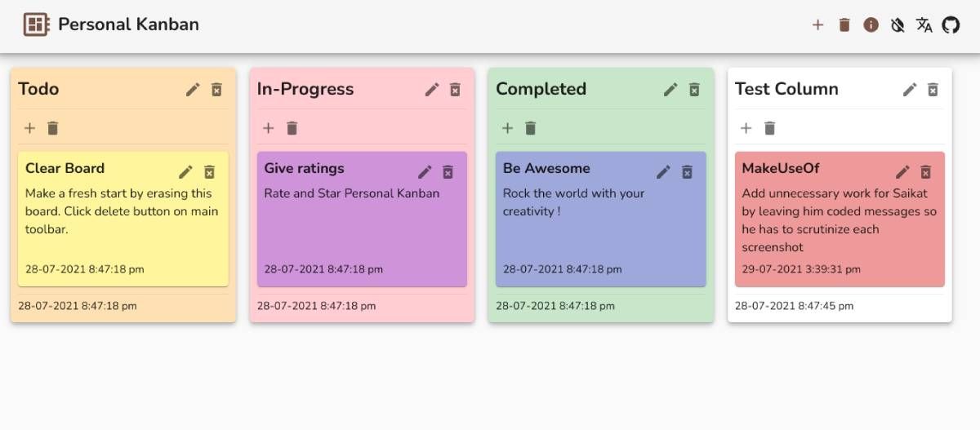Add a new card to Completed column

click(507, 128)
